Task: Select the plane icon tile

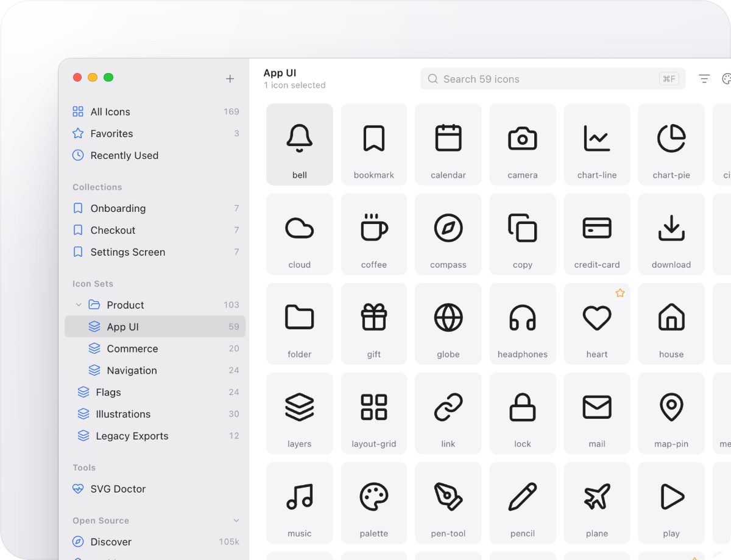Action: click(x=597, y=502)
